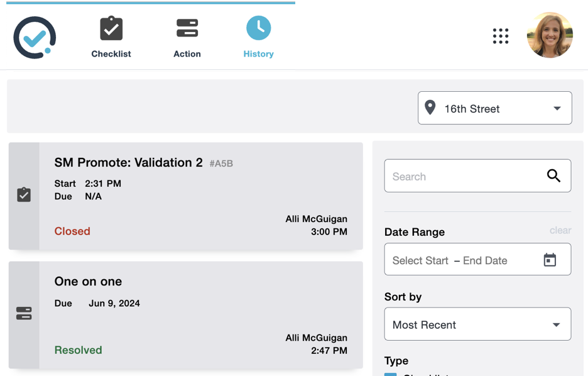The image size is (588, 376).
Task: Click the checkmark app logo
Action: [x=35, y=38]
